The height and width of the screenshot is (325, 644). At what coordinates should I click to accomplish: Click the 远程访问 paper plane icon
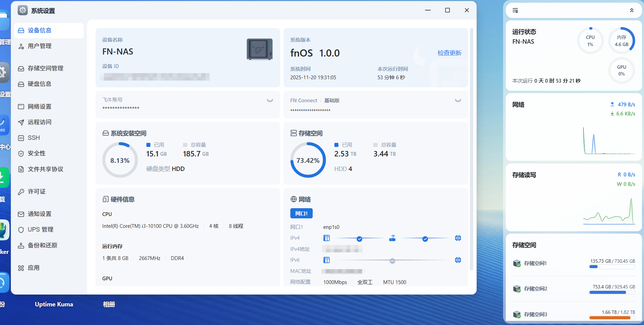(x=21, y=122)
